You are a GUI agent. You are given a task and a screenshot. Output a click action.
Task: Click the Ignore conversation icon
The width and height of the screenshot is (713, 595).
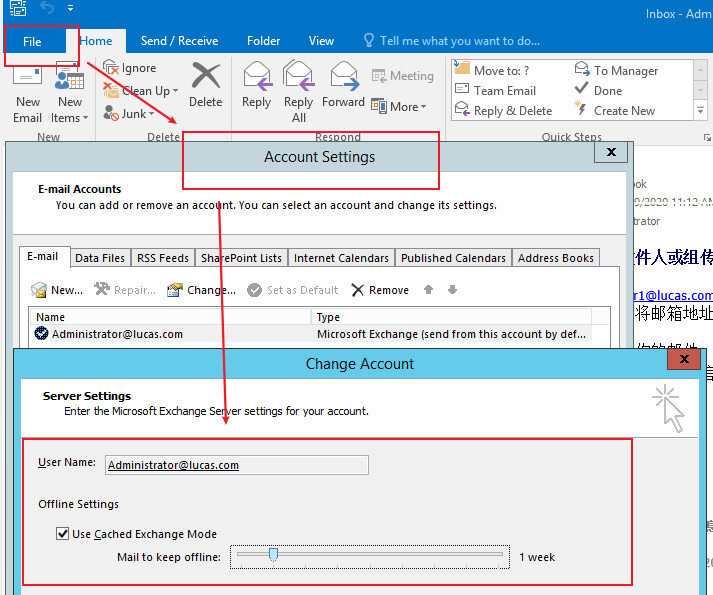110,67
